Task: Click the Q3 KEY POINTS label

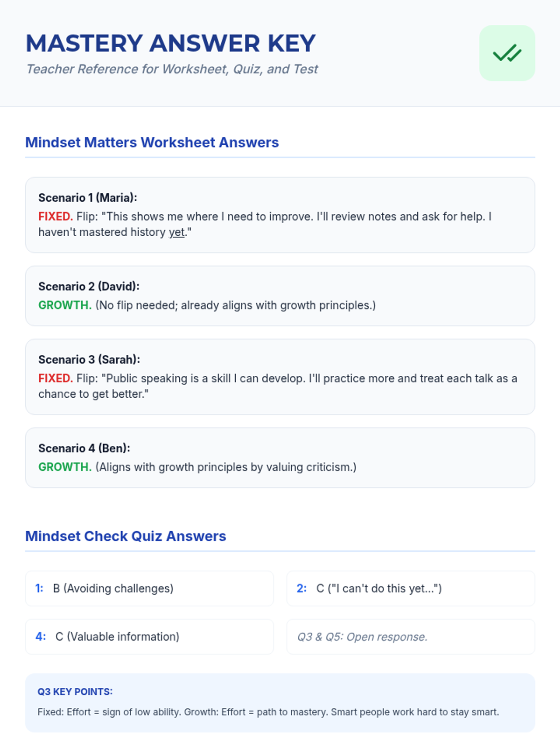Action: 75,692
